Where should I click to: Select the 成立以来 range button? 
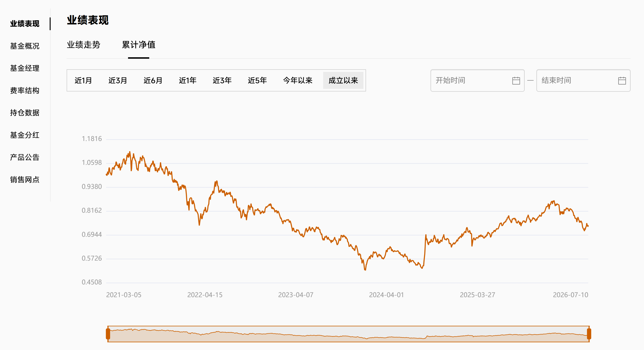pos(343,80)
